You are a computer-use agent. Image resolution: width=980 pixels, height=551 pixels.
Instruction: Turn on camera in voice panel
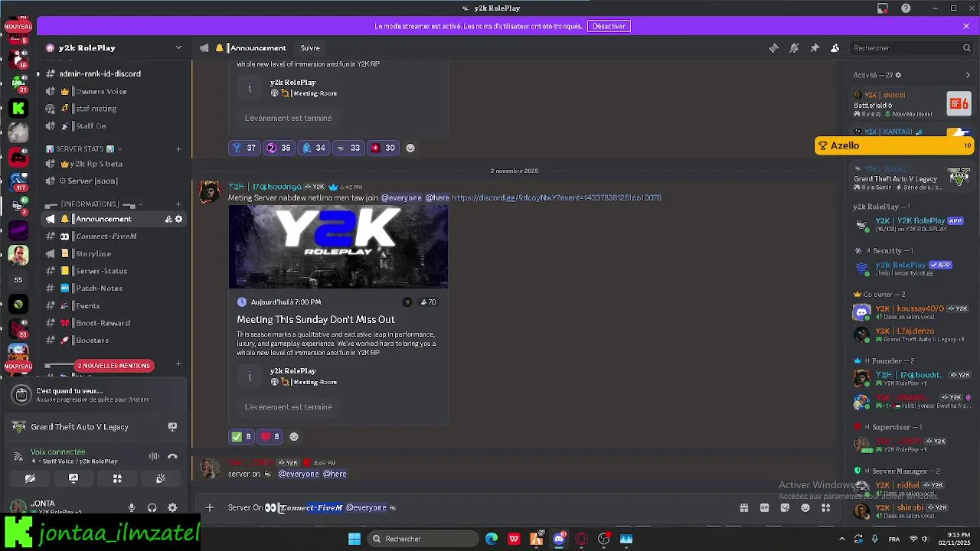click(x=30, y=478)
